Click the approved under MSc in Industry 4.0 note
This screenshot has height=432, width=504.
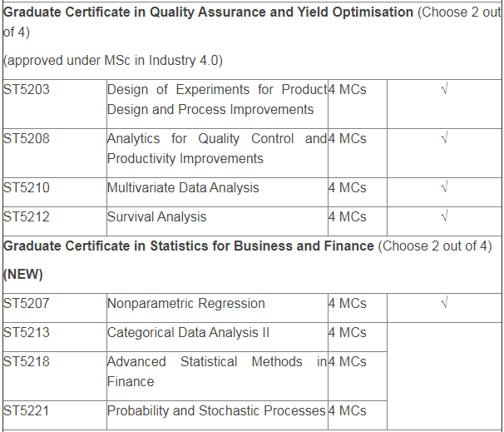(x=113, y=61)
